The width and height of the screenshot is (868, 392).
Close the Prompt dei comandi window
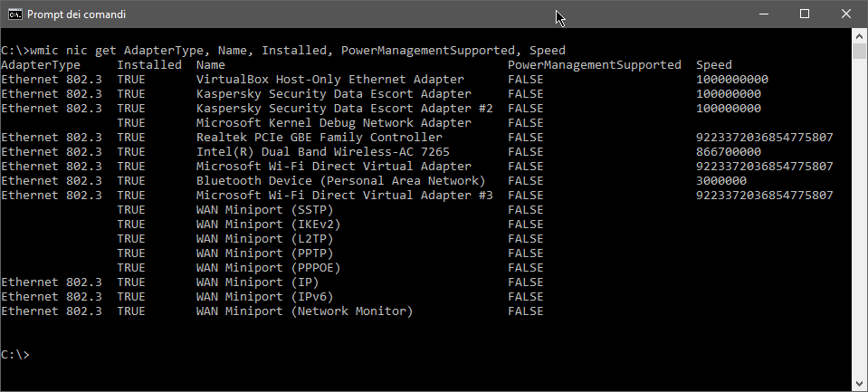(846, 14)
